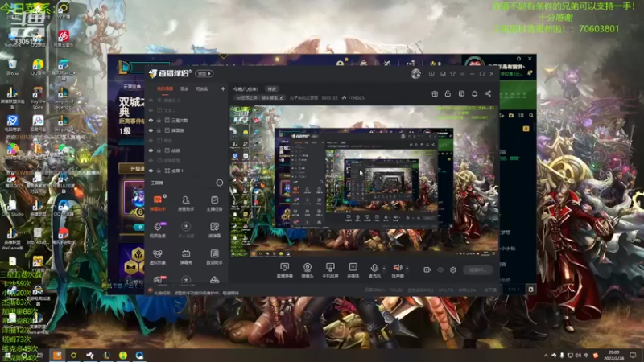Screen dimensions: 644x362
Task: Add a 摄像头 camera source
Action: (x=308, y=270)
